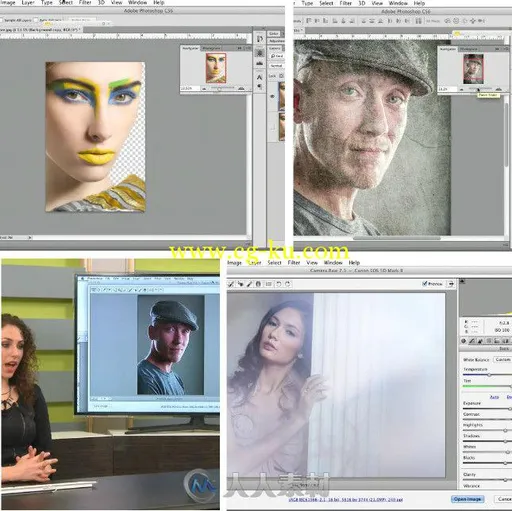Image resolution: width=512 pixels, height=511 pixels.
Task: Click Rotate Counterclockwise icon in Camera Raw toolbar
Action: (x=279, y=284)
